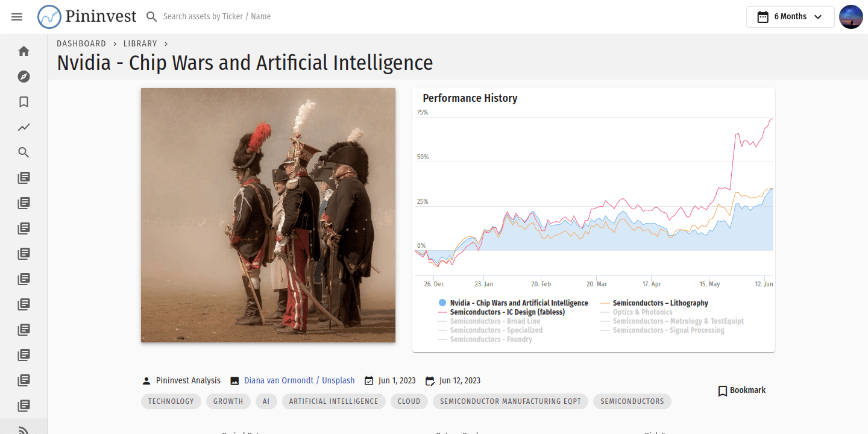This screenshot has height=434, width=868.
Task: Select the SEMICONDUCTORS tag
Action: [632, 401]
